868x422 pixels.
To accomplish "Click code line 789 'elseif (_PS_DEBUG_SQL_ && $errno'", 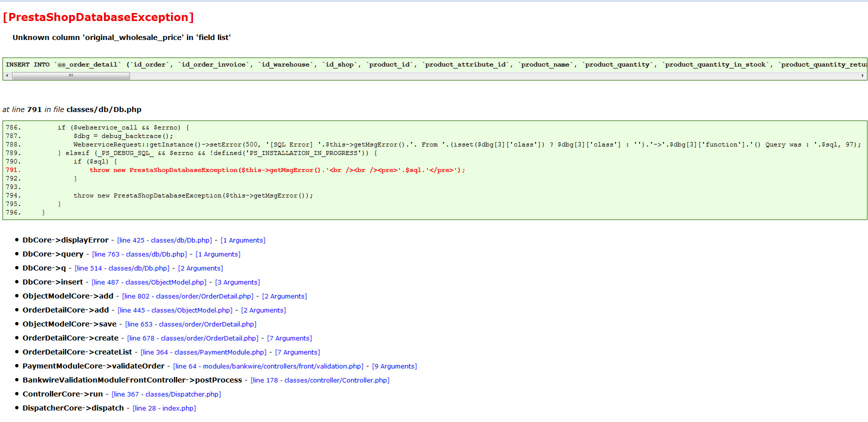I will point(217,153).
